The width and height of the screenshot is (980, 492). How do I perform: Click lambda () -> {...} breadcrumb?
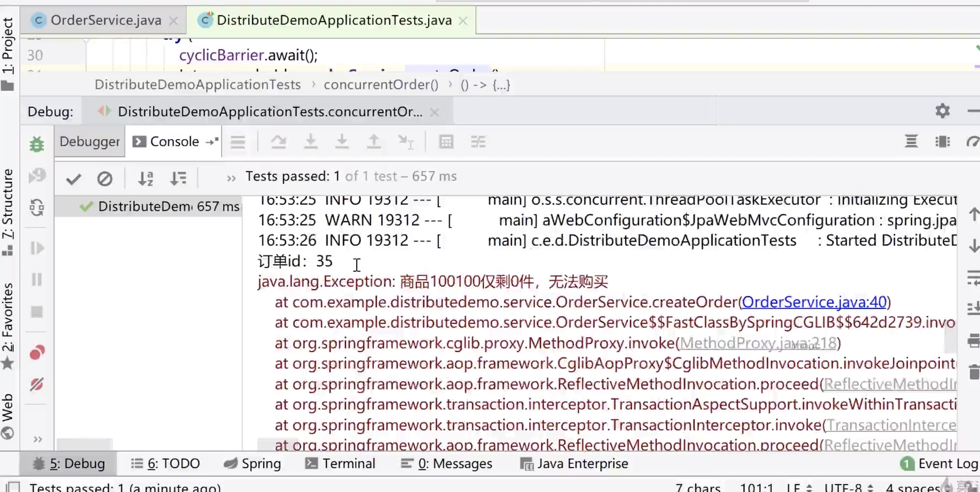[x=485, y=85]
